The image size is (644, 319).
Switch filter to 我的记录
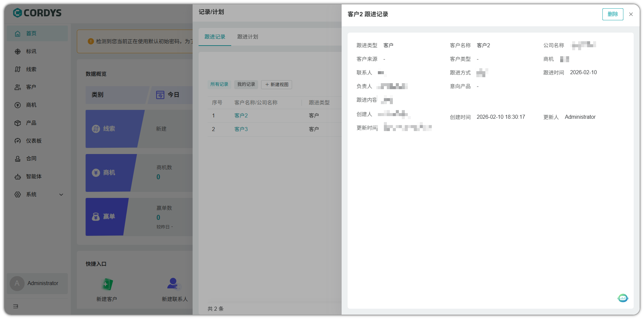pyautogui.click(x=246, y=84)
